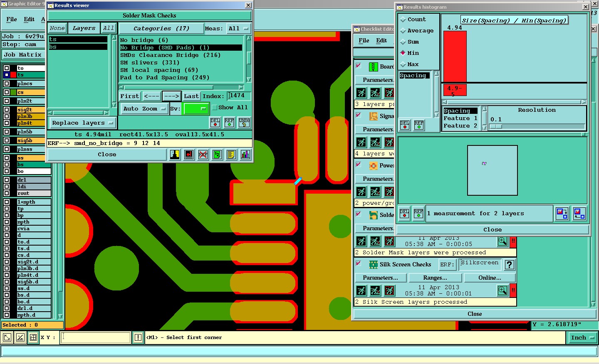Click the UNDO icon in Results viewer
The height and width of the screenshot is (364, 599).
point(244,122)
